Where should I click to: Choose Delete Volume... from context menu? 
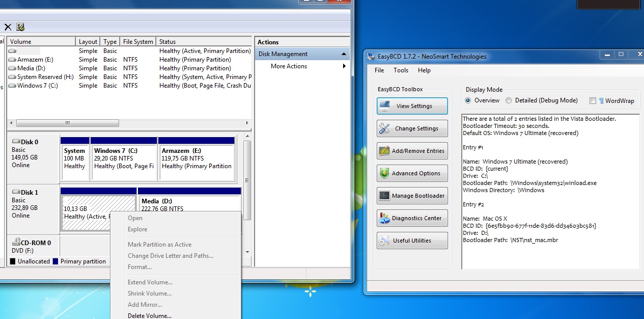click(150, 315)
